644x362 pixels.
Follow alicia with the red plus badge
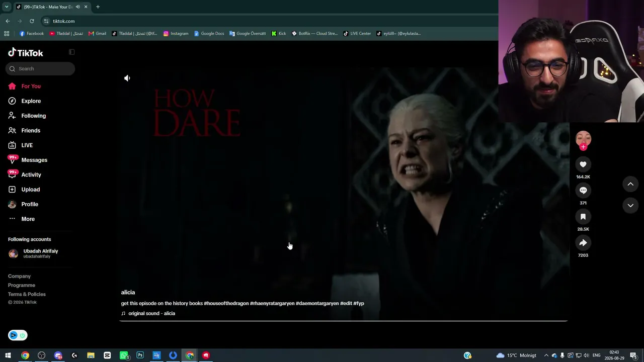(x=583, y=147)
